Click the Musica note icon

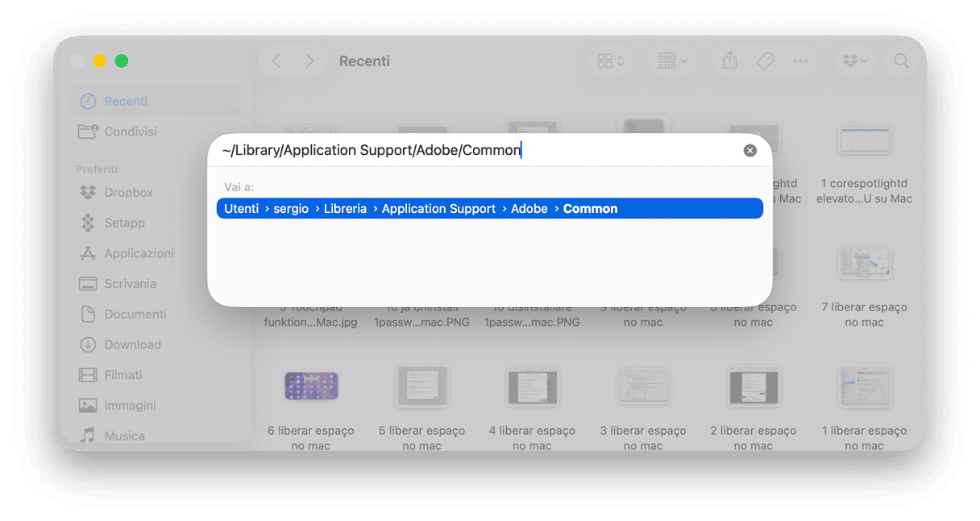[x=88, y=436]
